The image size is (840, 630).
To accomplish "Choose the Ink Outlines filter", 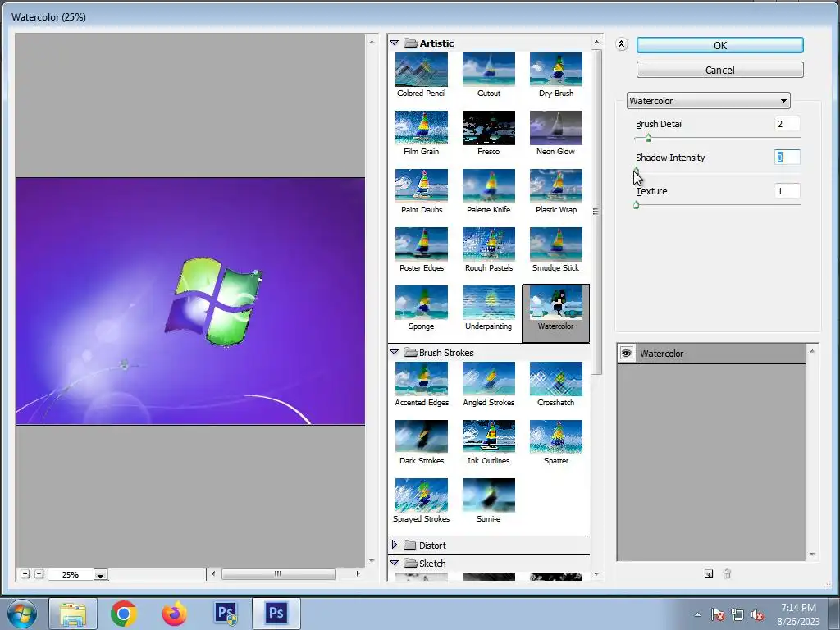I will click(x=489, y=438).
